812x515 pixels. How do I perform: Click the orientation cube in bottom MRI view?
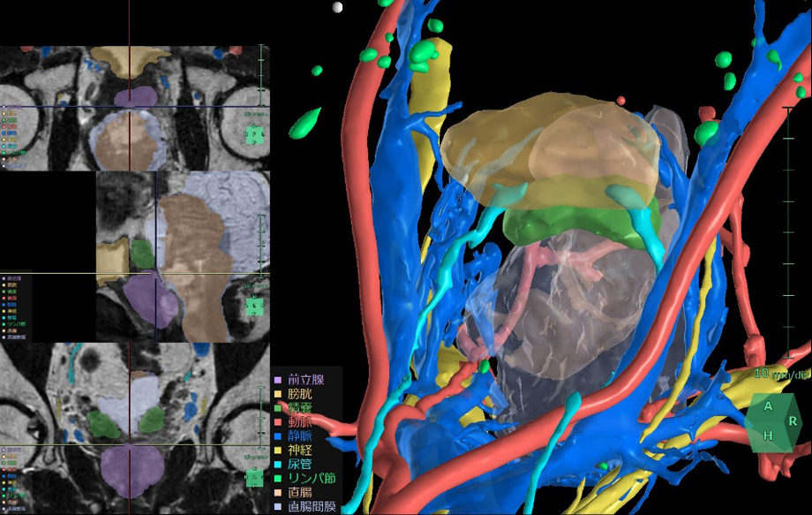(x=254, y=478)
